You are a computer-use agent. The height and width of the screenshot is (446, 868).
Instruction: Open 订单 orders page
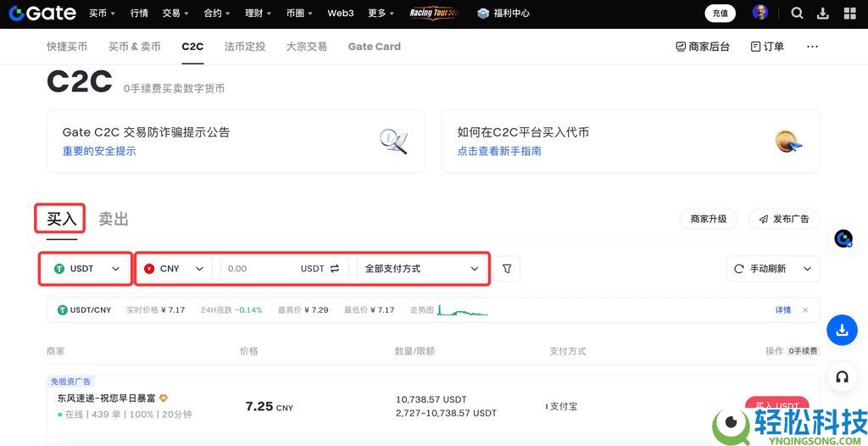click(767, 47)
